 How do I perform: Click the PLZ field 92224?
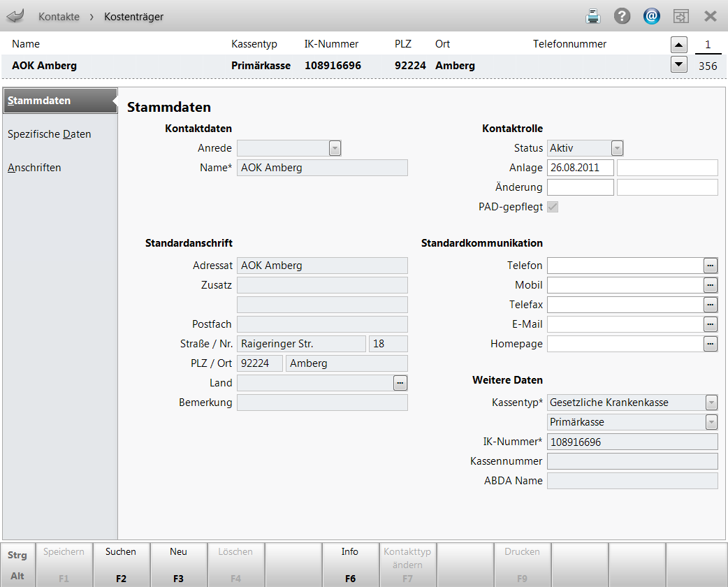click(x=259, y=363)
